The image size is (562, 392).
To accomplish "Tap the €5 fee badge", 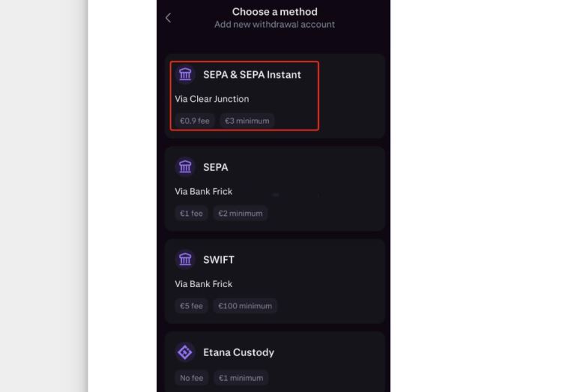I will [191, 306].
